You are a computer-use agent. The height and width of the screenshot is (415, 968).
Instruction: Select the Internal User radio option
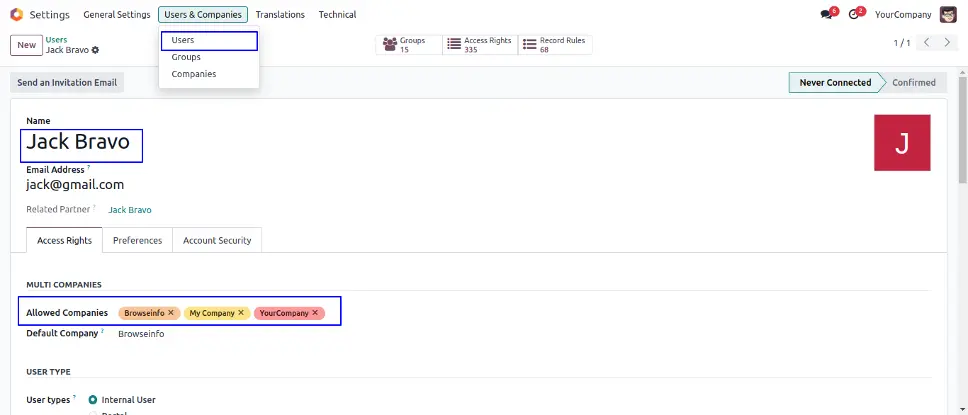(93, 400)
